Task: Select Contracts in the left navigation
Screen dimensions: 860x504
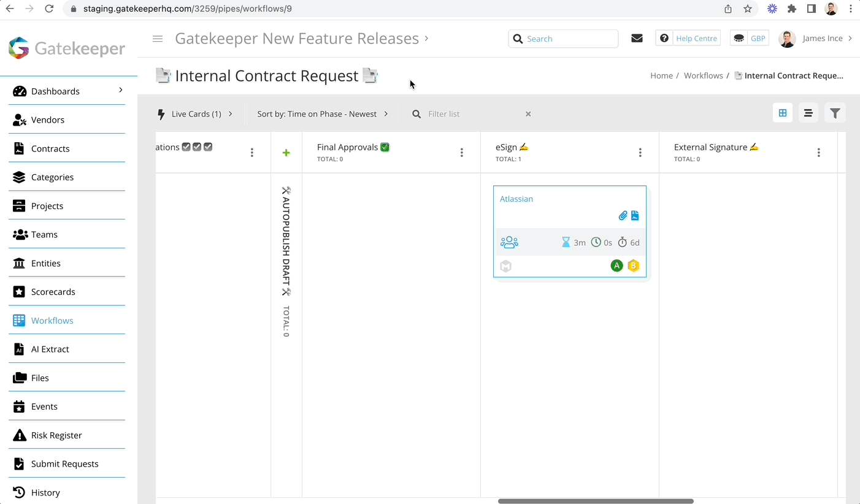Action: coord(50,148)
